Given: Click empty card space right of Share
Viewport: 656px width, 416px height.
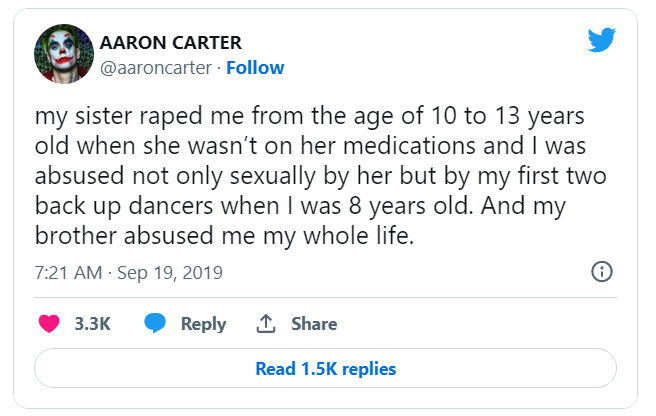Looking at the screenshot, I should click(470, 324).
